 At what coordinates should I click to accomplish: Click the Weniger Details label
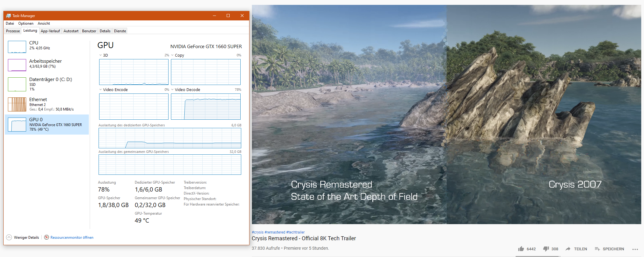(26, 238)
